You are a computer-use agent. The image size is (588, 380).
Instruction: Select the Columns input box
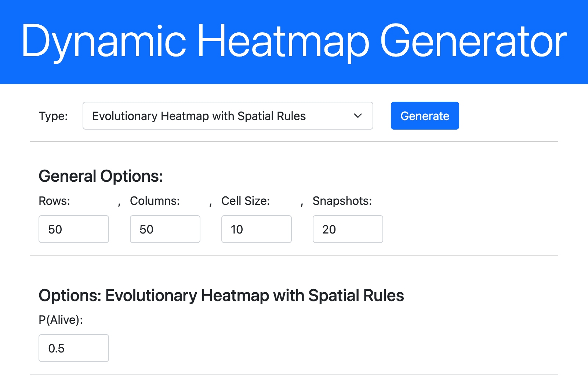coord(165,229)
